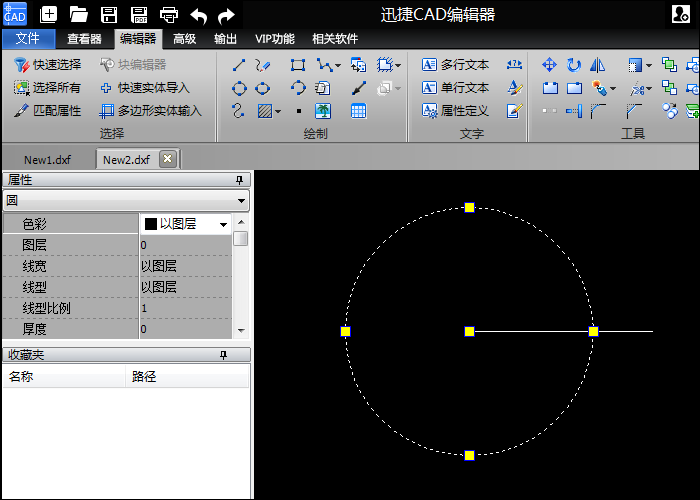Click the 多行文本 button

coord(455,65)
